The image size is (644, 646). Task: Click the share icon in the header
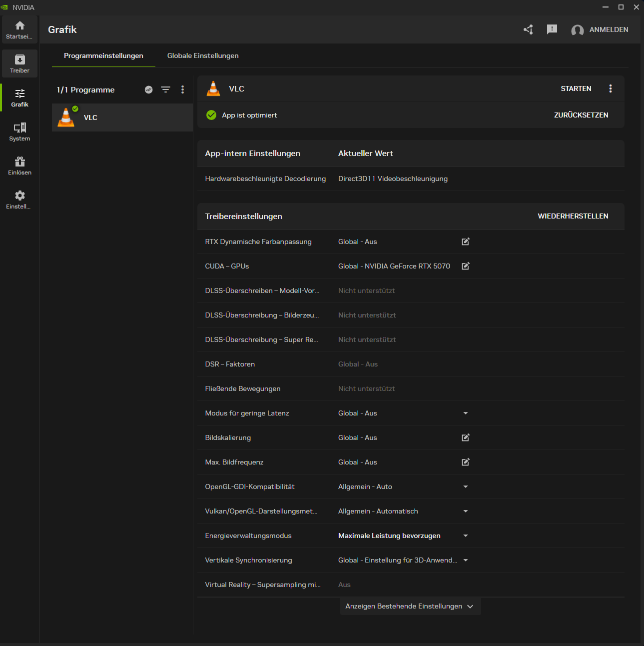coord(528,29)
